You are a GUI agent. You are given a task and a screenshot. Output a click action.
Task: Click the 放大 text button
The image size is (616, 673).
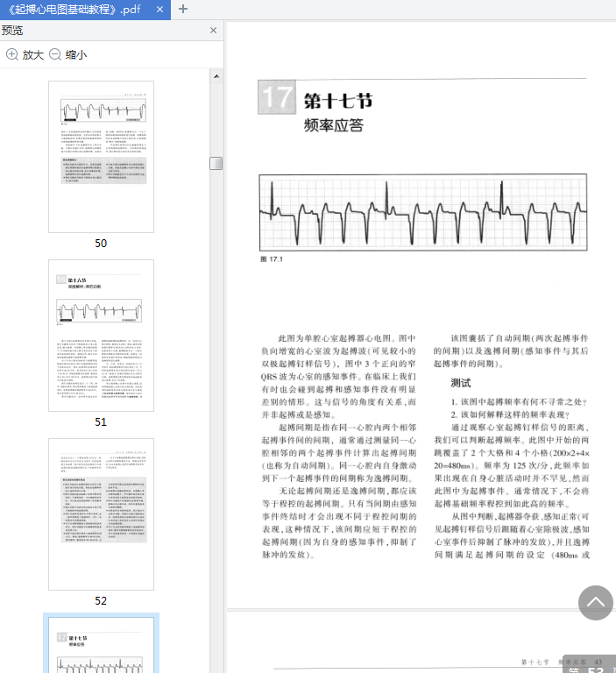tap(33, 55)
